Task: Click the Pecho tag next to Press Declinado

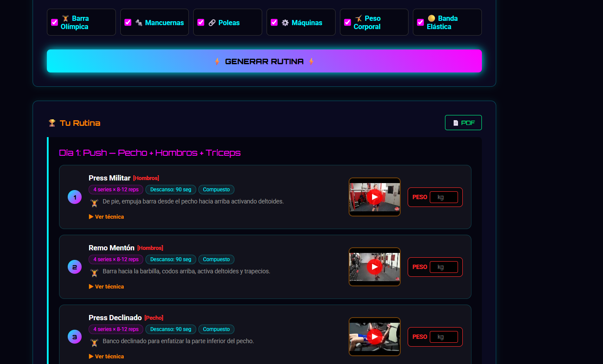Action: 154,318
